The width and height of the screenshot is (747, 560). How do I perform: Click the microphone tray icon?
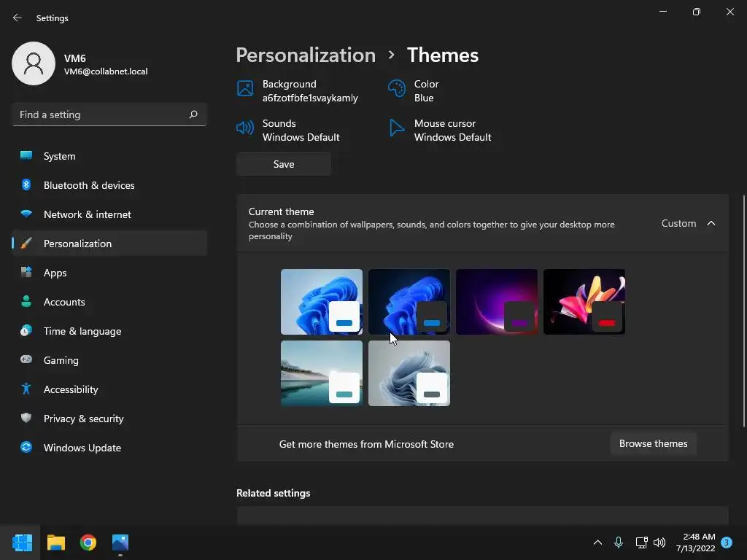click(x=619, y=542)
